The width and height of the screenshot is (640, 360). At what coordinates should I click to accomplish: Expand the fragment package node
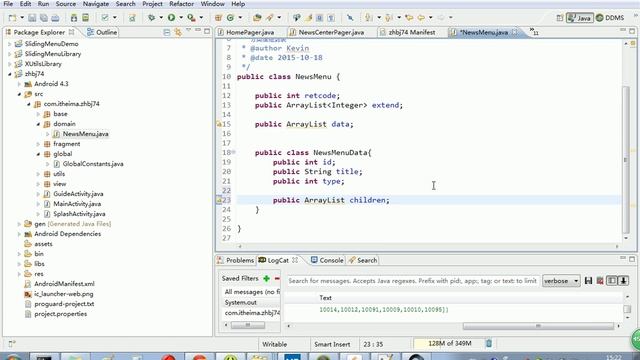point(38,144)
